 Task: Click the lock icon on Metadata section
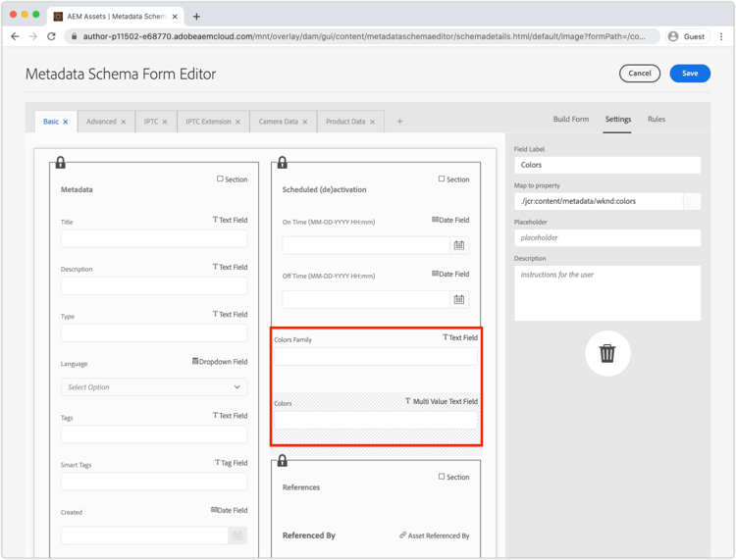click(x=61, y=162)
